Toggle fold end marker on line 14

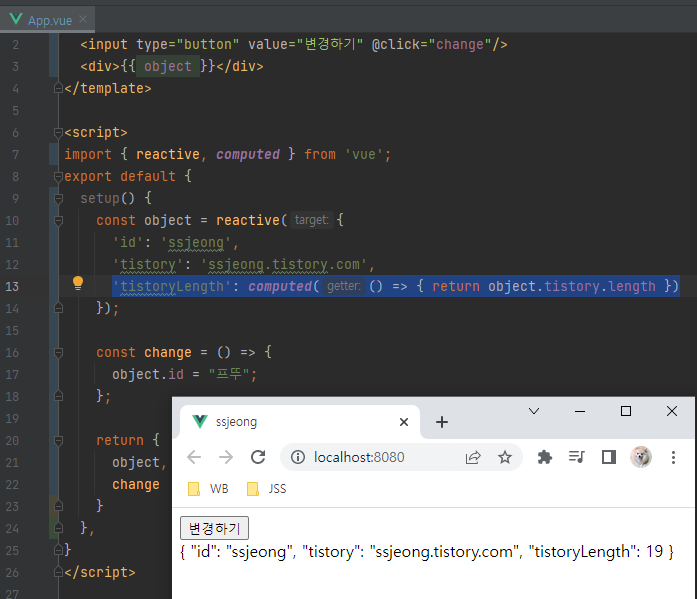[58, 308]
